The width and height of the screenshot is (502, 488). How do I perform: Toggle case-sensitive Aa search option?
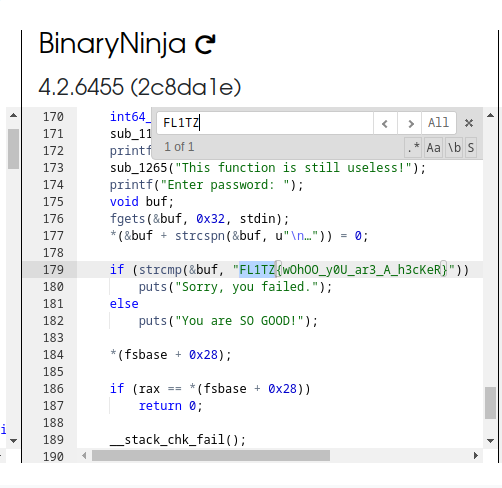[x=434, y=147]
